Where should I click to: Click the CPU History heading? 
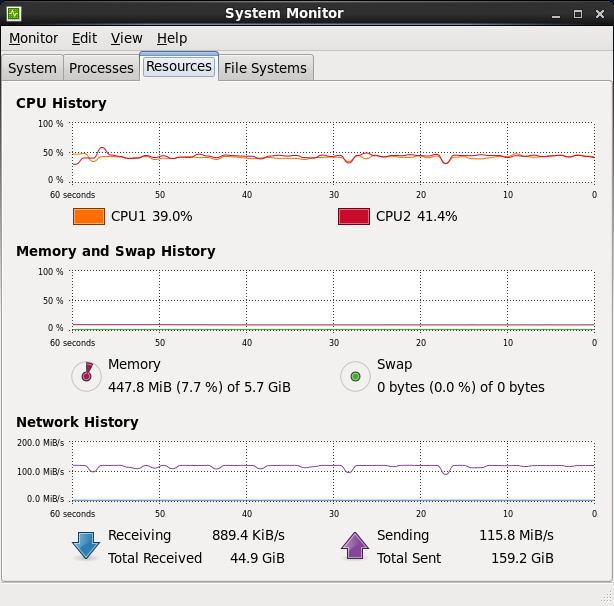pos(61,103)
